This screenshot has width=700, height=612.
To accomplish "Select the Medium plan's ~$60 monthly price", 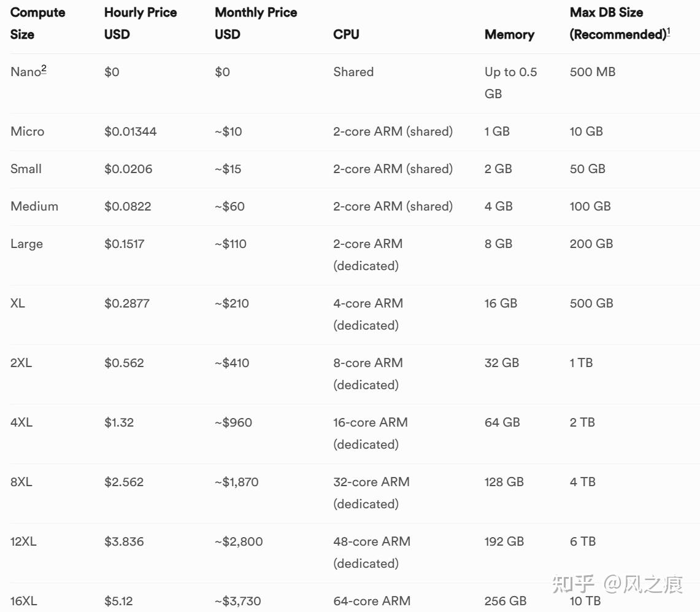I will (229, 206).
